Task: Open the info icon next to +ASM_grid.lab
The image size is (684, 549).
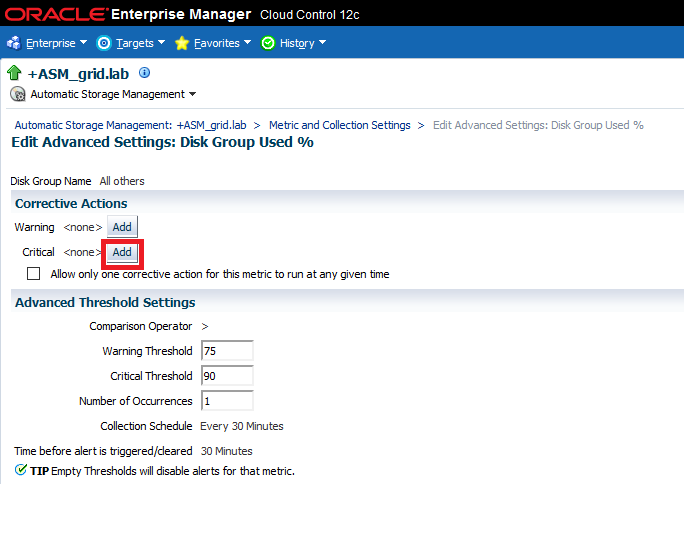Action: 144,72
